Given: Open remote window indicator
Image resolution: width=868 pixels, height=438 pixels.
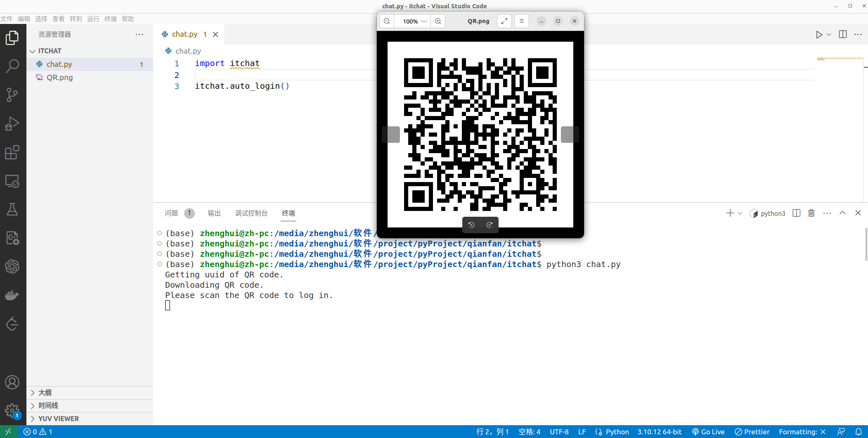Looking at the screenshot, I should pyautogui.click(x=9, y=432).
